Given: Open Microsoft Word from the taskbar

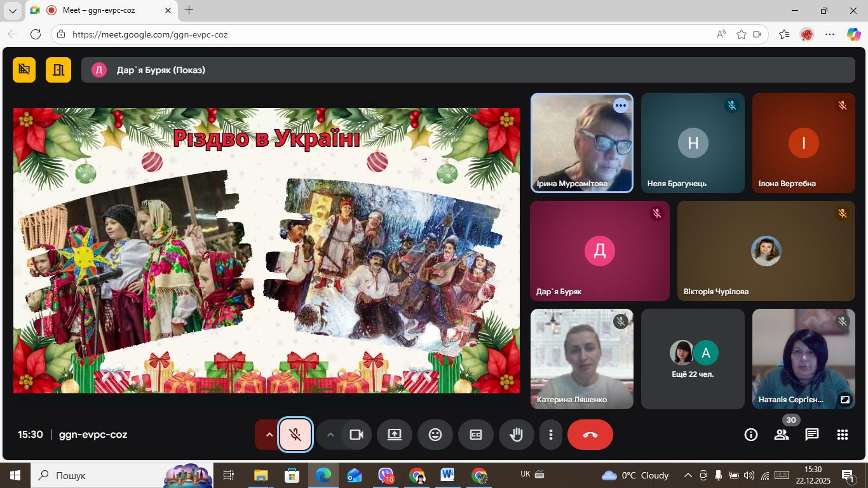Looking at the screenshot, I should pos(447,475).
